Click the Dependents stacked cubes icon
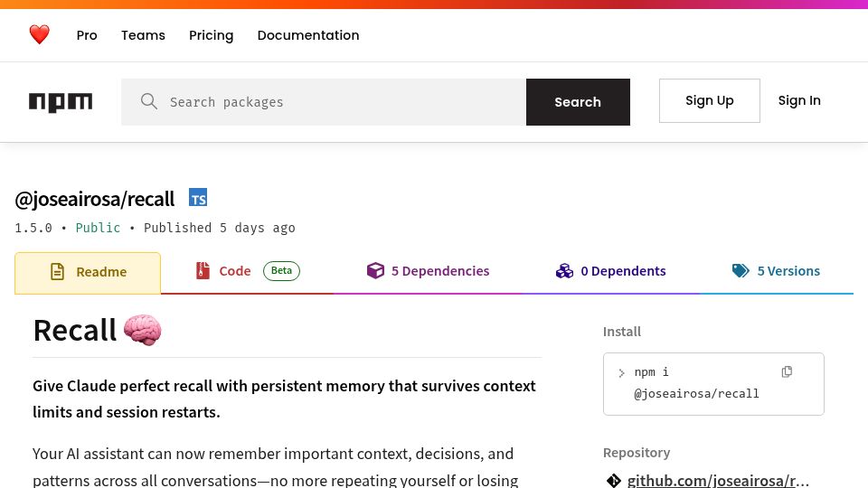Viewport: 868px width, 488px height. pyautogui.click(x=564, y=271)
